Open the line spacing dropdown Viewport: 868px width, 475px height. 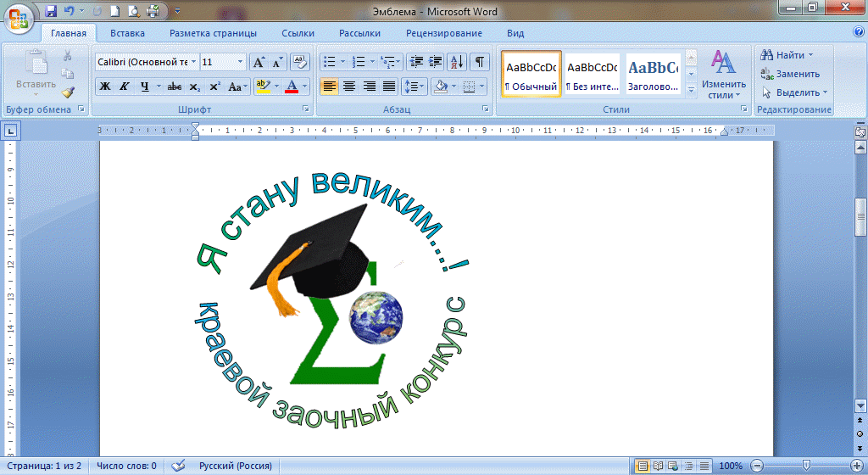[x=415, y=87]
